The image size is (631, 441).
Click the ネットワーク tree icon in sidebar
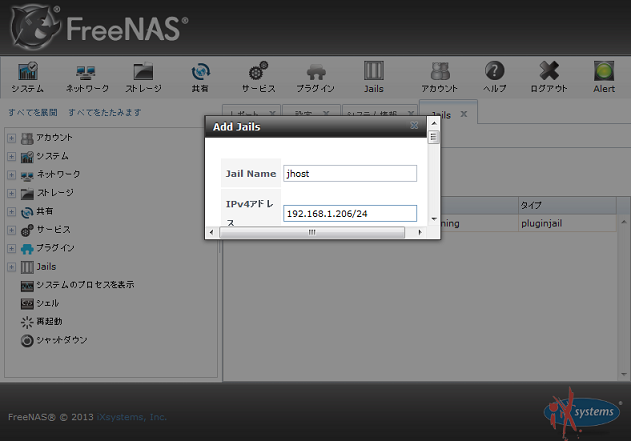click(x=27, y=176)
